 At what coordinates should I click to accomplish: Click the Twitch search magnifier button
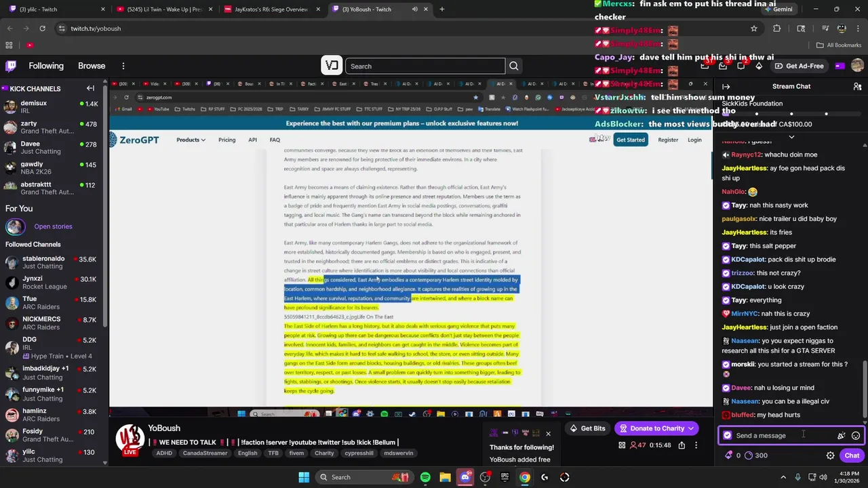coord(513,66)
